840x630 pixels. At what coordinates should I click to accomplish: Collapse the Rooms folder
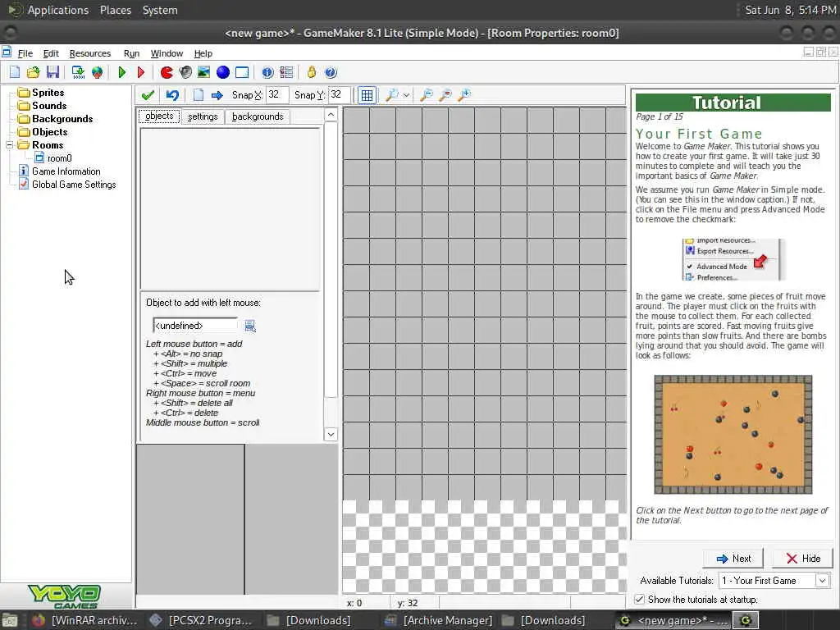[9, 145]
